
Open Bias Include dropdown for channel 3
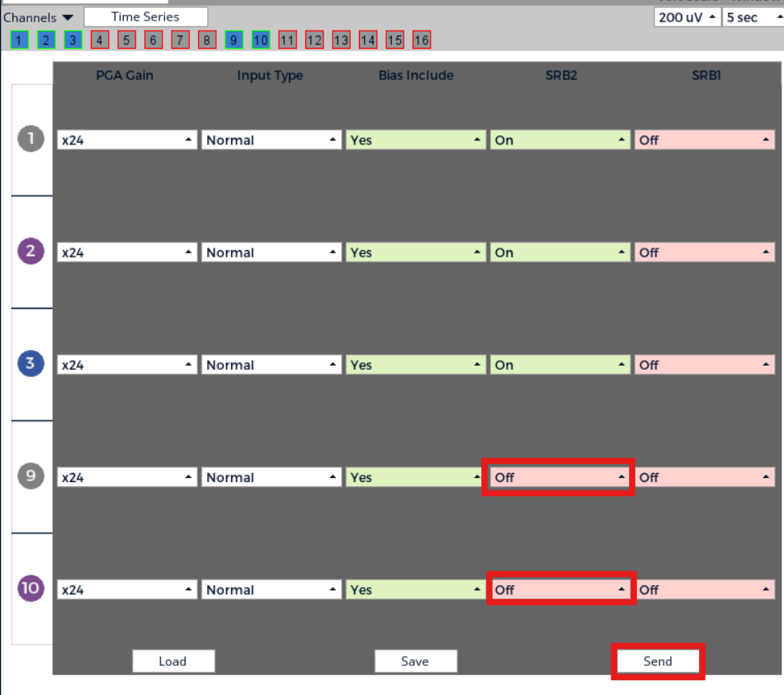click(415, 365)
